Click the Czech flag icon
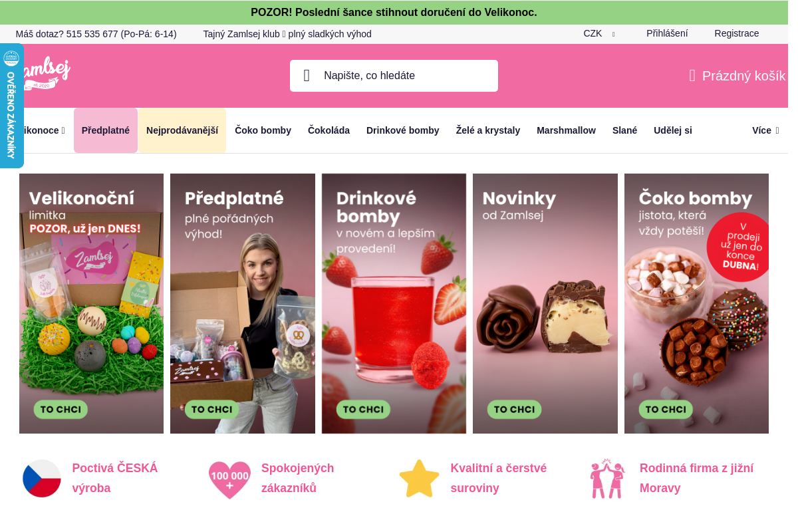Viewport: 798px width, 532px height. 42,478
